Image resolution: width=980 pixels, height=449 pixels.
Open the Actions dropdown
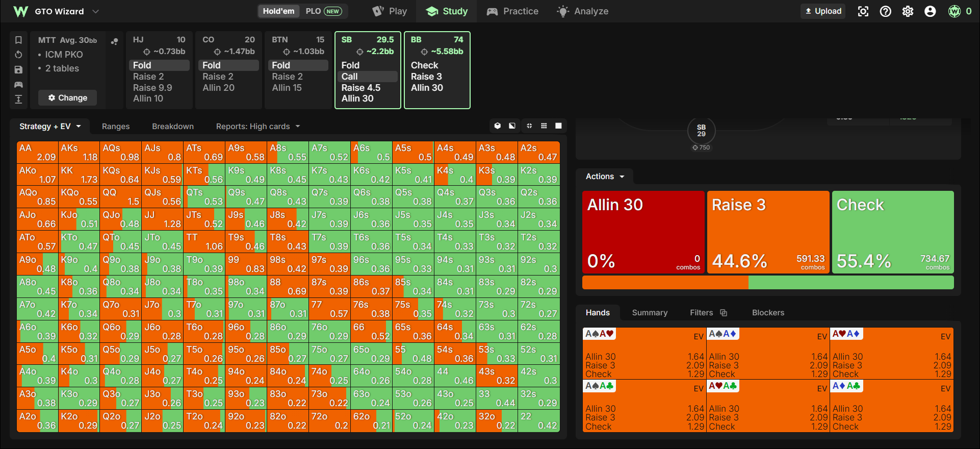click(x=605, y=177)
